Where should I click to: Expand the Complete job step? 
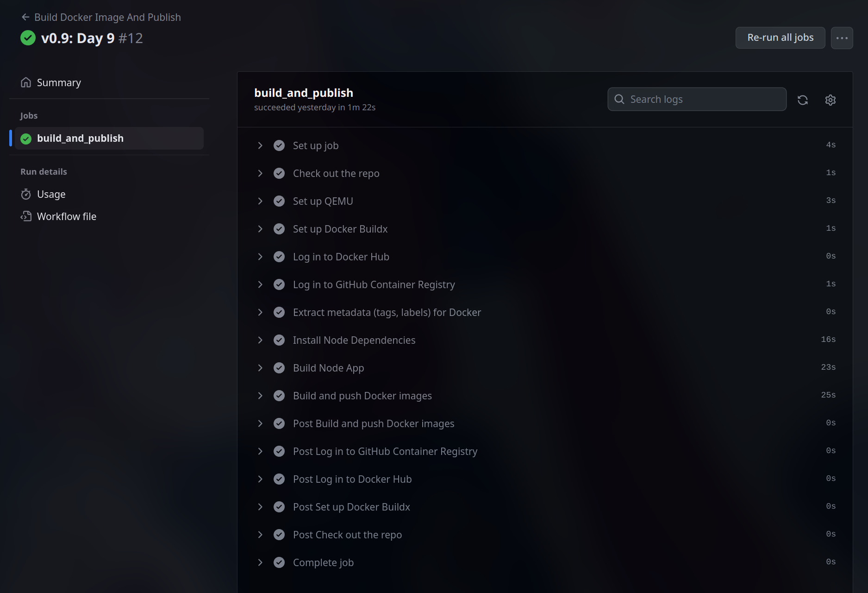click(x=260, y=562)
